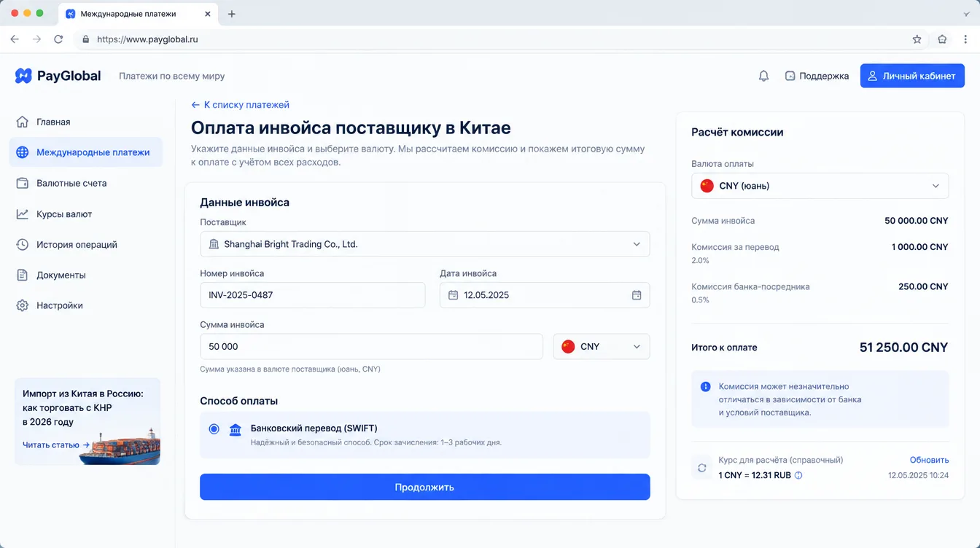Bookmark this page with the star
The width and height of the screenshot is (980, 548).
tap(917, 39)
